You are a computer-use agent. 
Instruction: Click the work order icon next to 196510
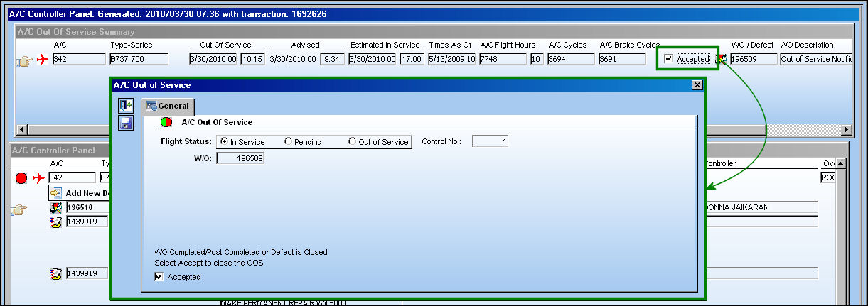click(x=56, y=208)
